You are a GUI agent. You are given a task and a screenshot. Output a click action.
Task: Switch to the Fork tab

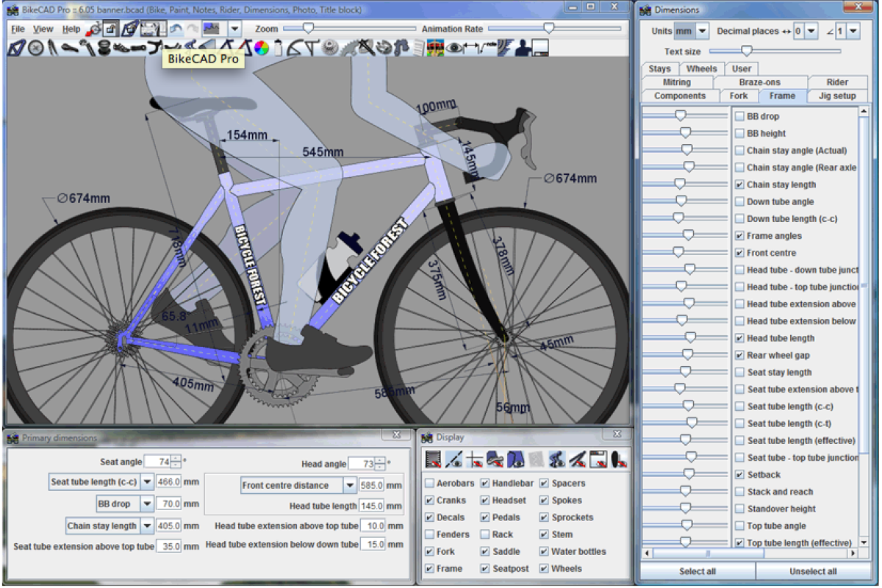tap(738, 96)
